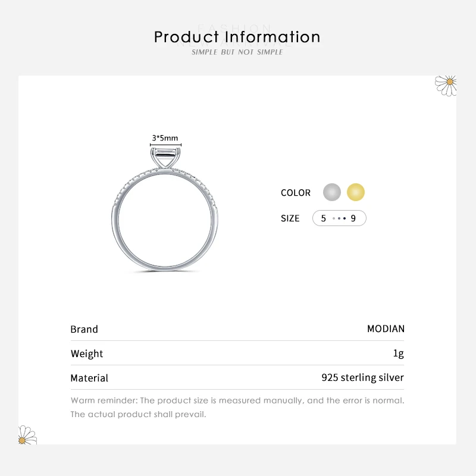The width and height of the screenshot is (476, 476).
Task: Select the silver color swatch
Action: point(332,192)
